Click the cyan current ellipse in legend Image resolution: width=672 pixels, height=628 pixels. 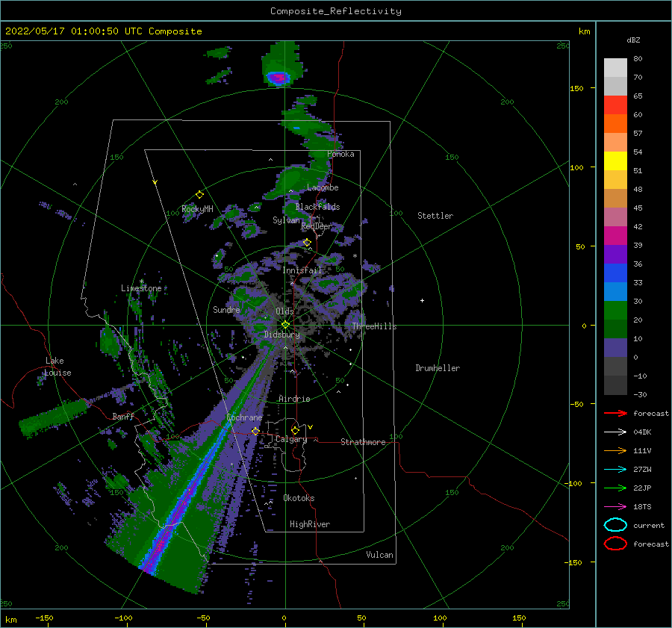[615, 525]
